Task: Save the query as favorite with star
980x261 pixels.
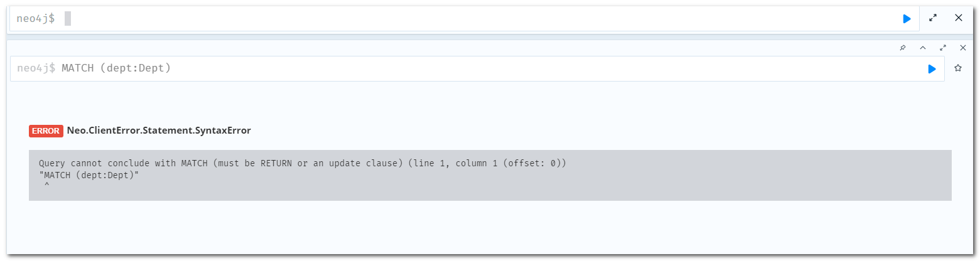Action: coord(958,68)
